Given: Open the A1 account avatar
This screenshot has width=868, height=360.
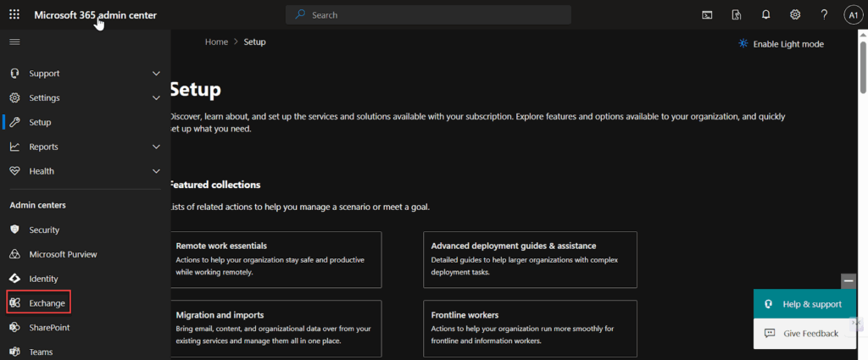Looking at the screenshot, I should click(x=852, y=14).
